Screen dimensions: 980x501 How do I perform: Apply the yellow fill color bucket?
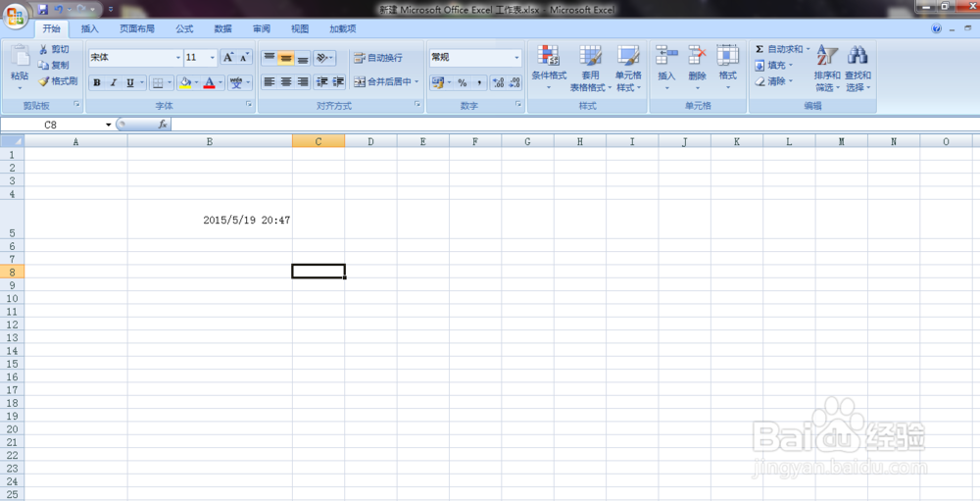(185, 82)
